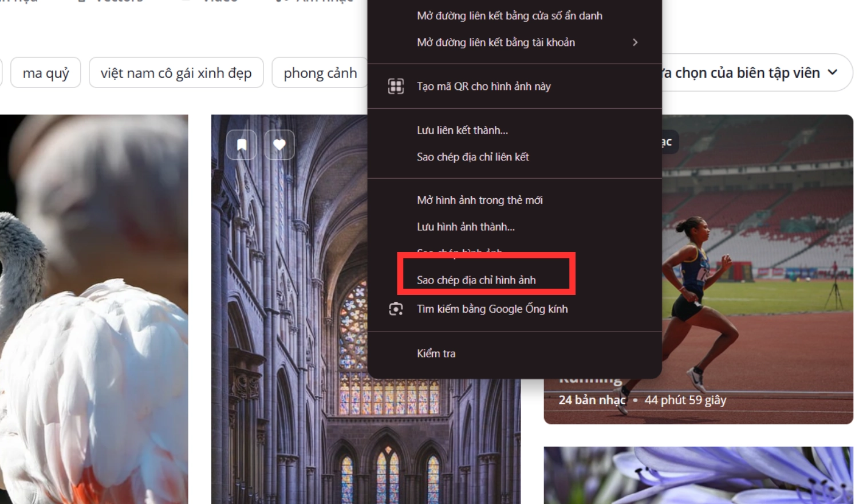Click the 'ma quỷ' search tag
The width and height of the screenshot is (859, 504).
point(46,73)
